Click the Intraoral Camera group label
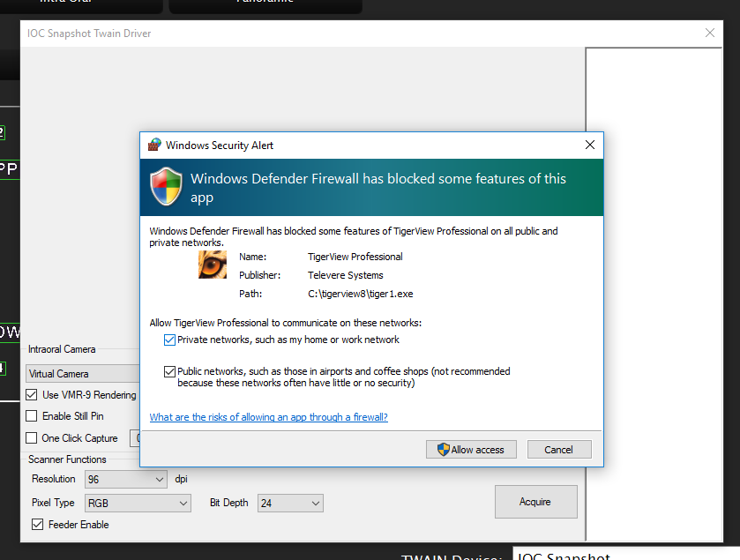This screenshot has height=560, width=740. (x=62, y=349)
